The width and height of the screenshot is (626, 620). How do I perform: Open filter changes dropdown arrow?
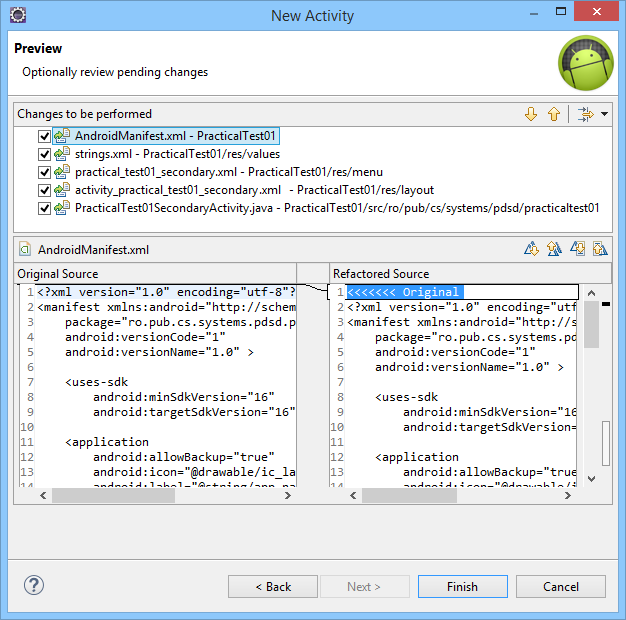(604, 114)
